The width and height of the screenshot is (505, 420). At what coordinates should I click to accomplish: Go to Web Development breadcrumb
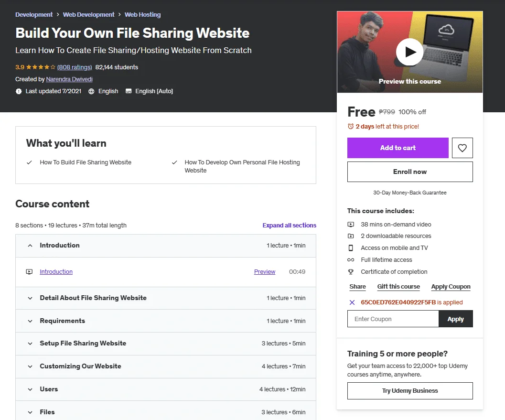[x=88, y=14]
